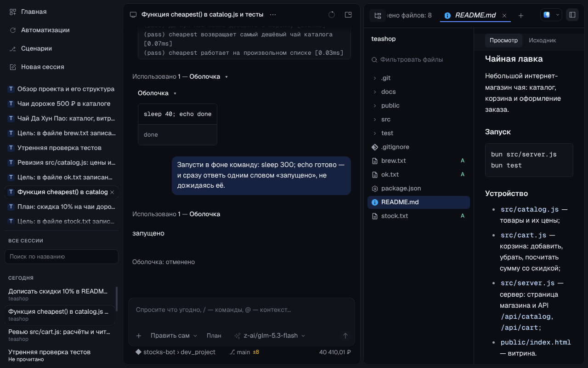
Task: Send the message with the arrow icon
Action: point(345,336)
